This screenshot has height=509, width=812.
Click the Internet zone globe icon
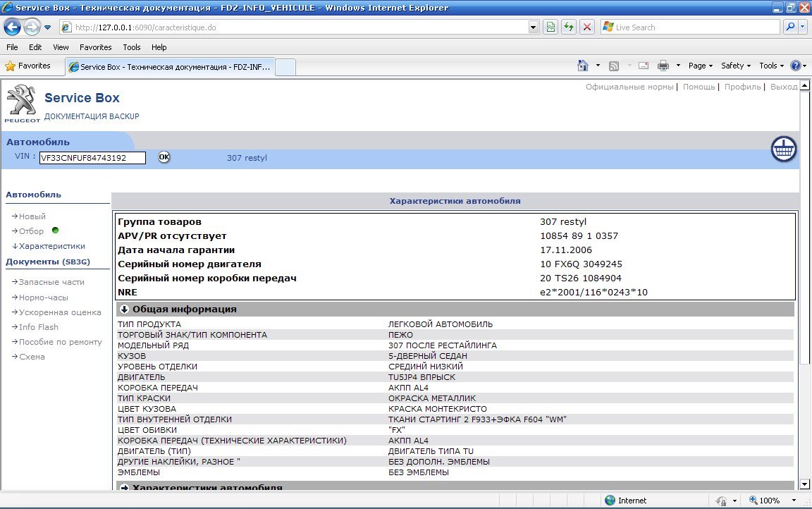tap(610, 501)
